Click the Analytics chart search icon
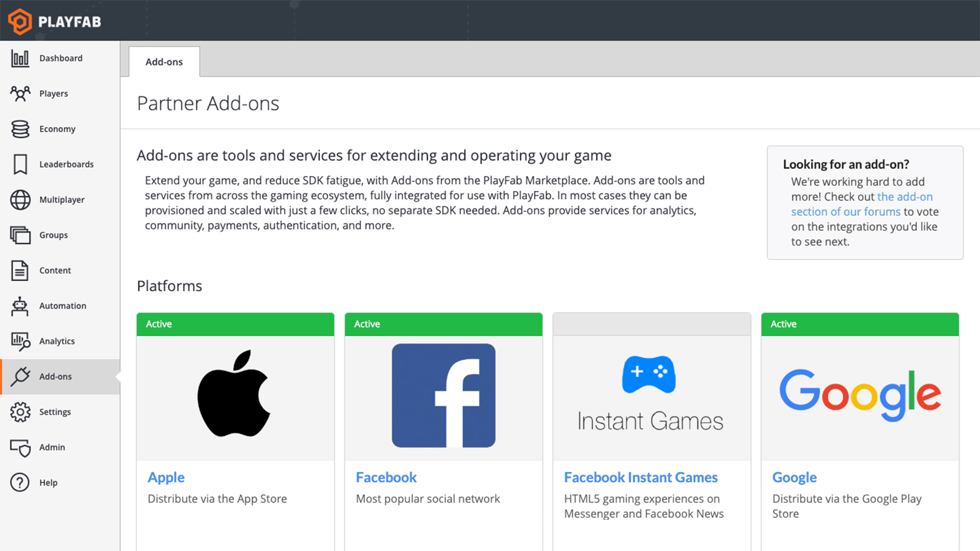 [x=20, y=341]
